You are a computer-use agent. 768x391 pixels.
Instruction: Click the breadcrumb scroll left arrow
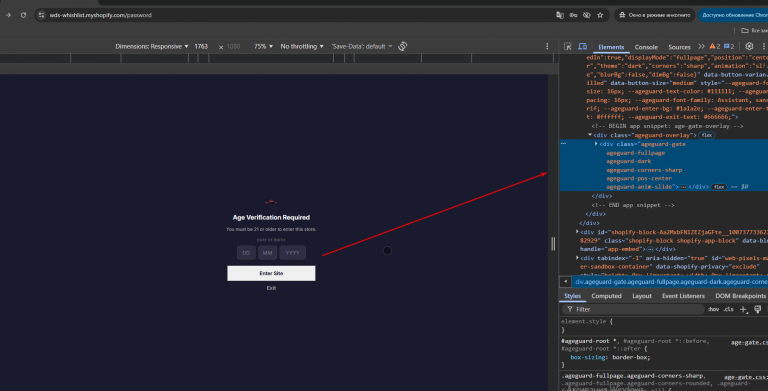point(565,282)
